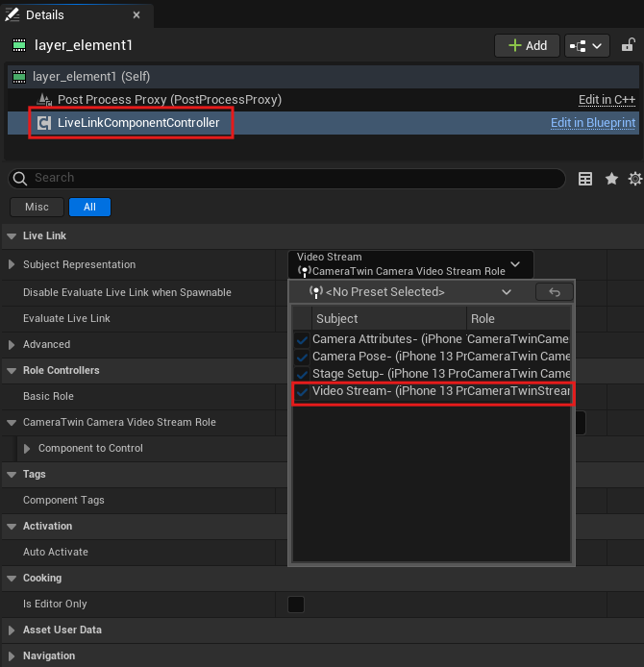Toggle the Video Stream subject checkbox
The width and height of the screenshot is (644, 667).
(x=303, y=392)
